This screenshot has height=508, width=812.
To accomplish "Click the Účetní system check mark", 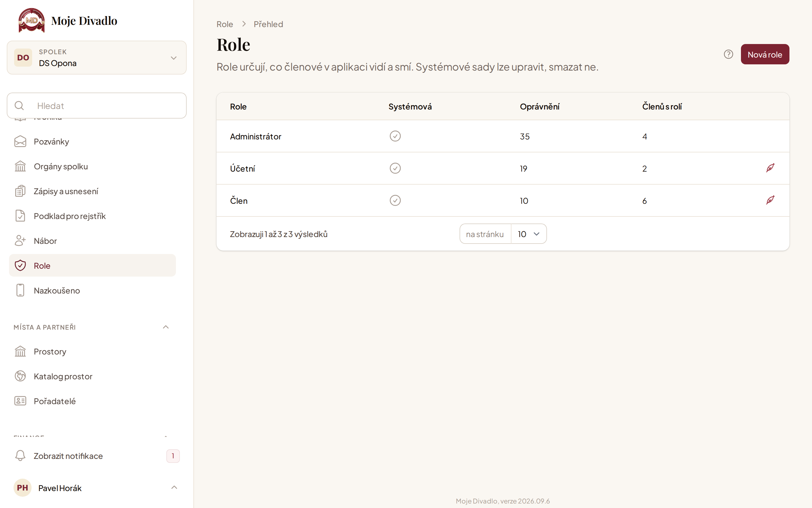I will tap(395, 168).
